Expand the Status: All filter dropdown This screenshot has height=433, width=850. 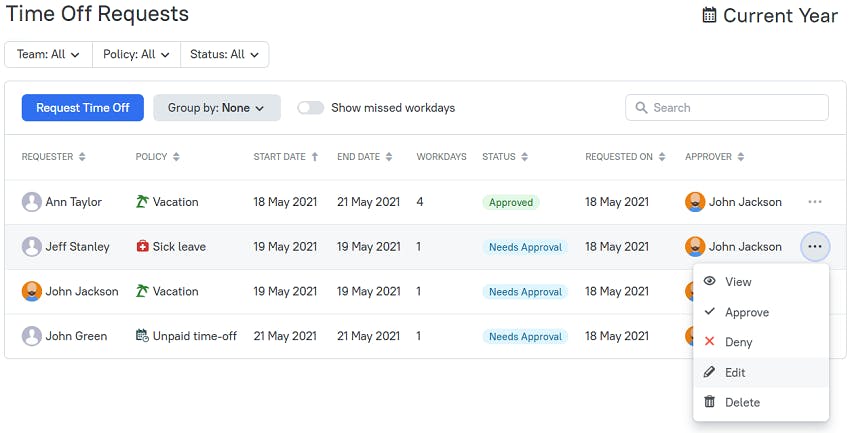point(224,54)
